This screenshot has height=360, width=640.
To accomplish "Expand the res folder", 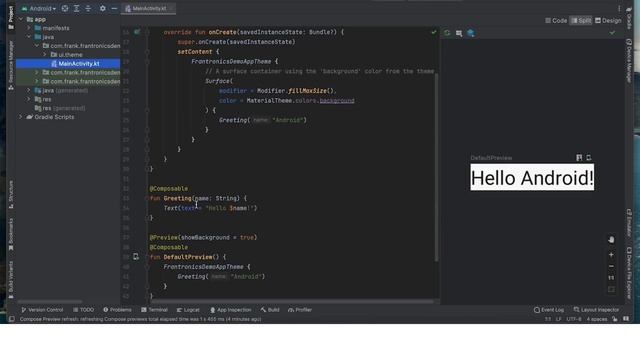I will [29, 99].
